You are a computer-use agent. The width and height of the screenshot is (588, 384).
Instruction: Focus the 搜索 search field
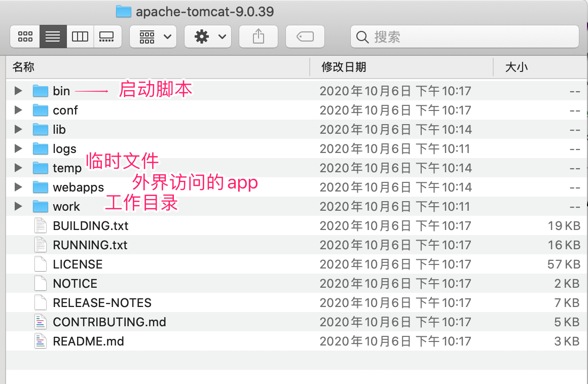[465, 36]
